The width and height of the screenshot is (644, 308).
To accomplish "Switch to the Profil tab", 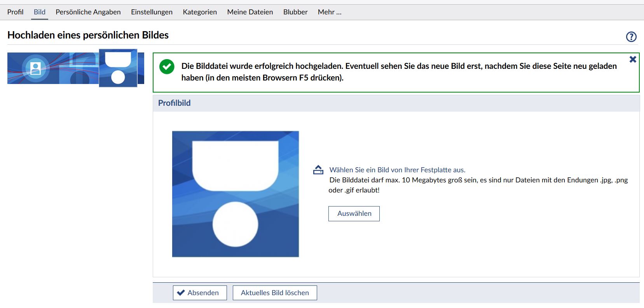I will click(15, 12).
